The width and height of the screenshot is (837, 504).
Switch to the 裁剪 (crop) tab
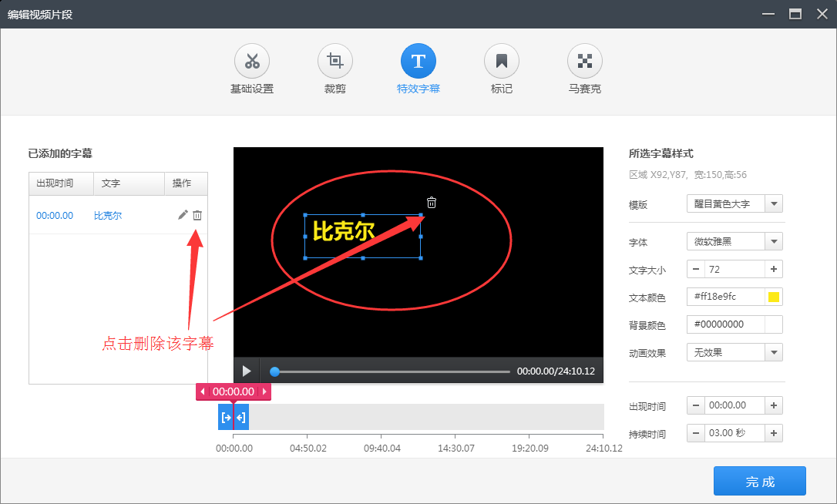click(335, 60)
